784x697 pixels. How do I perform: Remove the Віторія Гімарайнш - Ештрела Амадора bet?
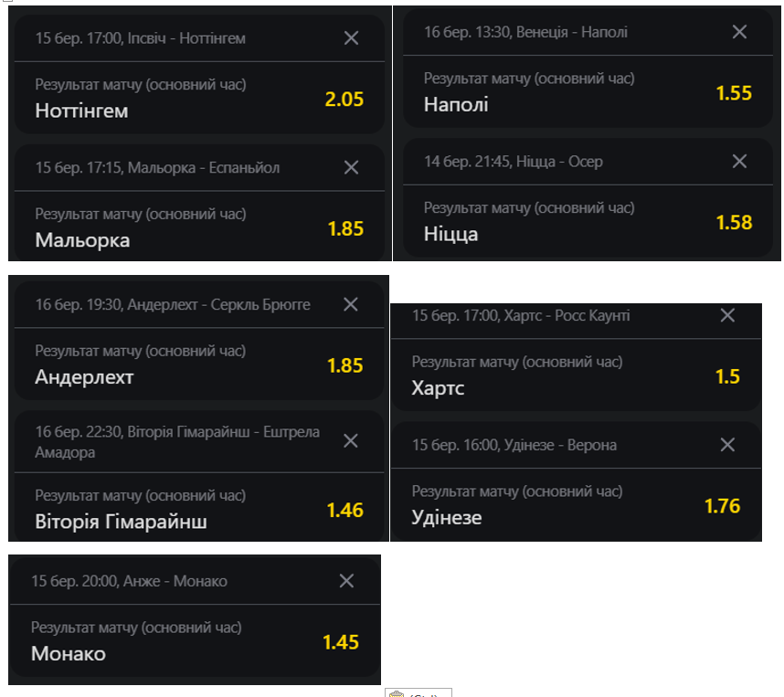coord(350,440)
